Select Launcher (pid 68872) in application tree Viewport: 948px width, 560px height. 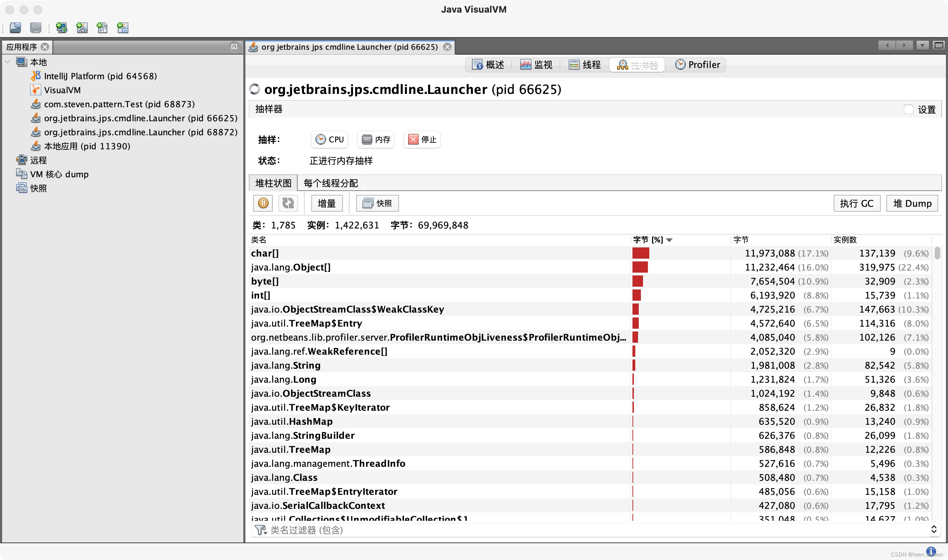pos(134,132)
